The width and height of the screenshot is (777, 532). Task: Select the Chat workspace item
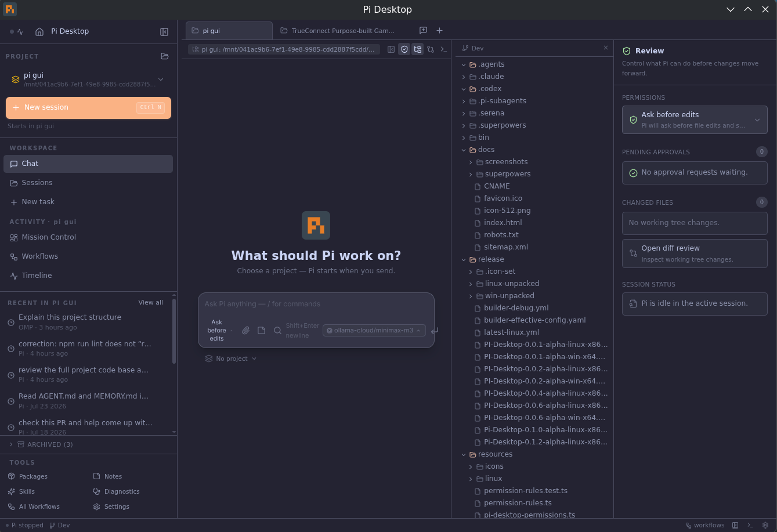click(88, 164)
